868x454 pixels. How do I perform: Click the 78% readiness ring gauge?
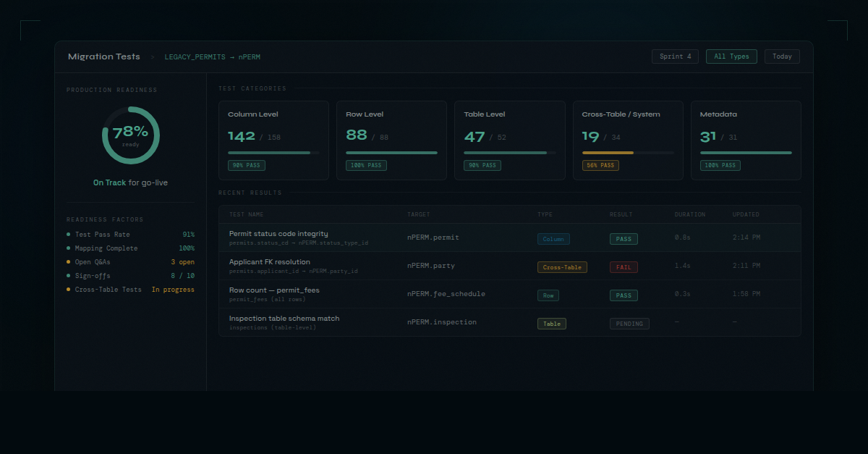coord(131,135)
